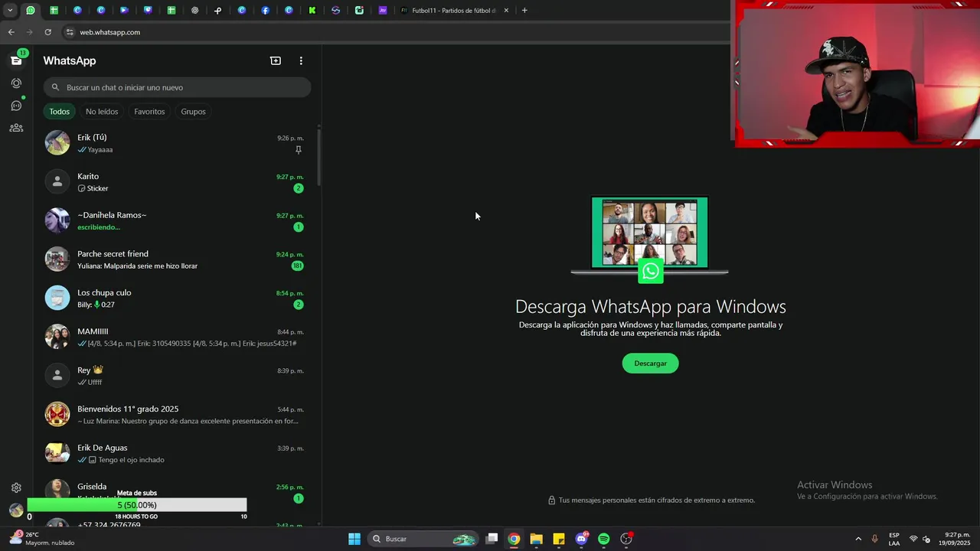Viewport: 980px width, 551px height.
Task: Open Spotify from the taskbar
Action: 603,539
